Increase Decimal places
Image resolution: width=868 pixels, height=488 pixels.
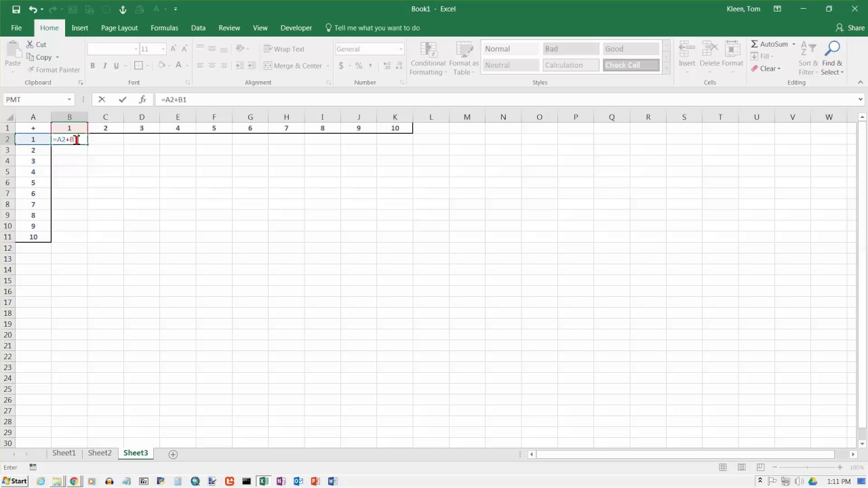point(387,66)
